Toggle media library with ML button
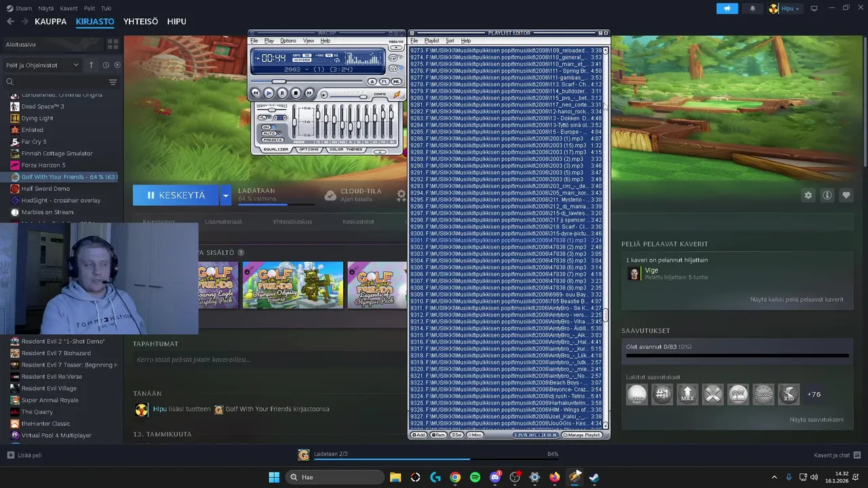 point(397,81)
